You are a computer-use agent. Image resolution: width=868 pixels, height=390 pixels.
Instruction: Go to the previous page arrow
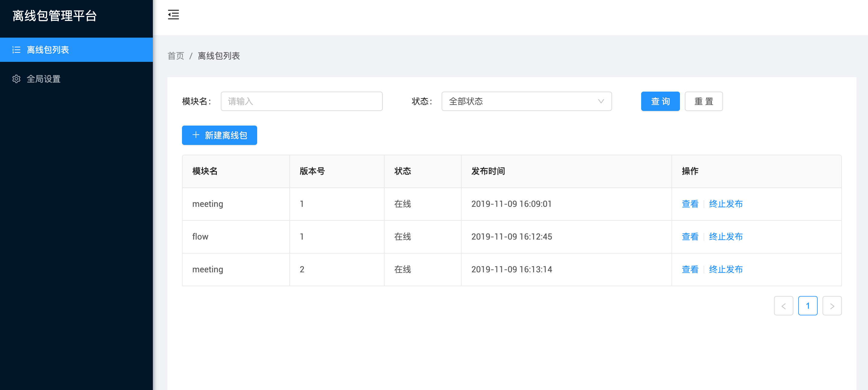(783, 306)
